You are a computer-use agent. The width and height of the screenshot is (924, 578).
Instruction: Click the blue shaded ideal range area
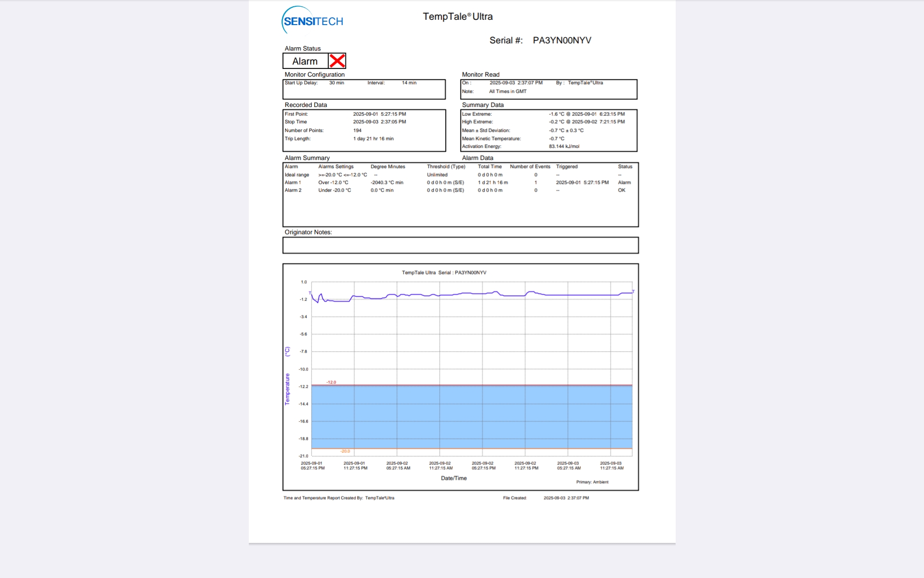(x=472, y=417)
